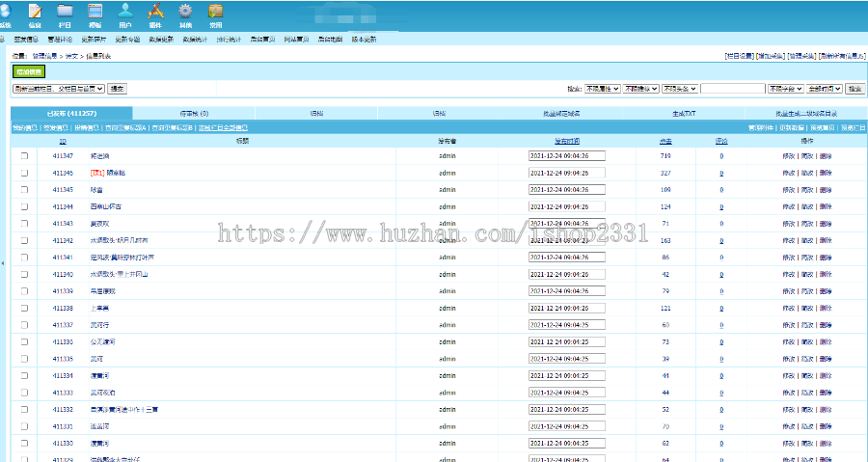Click the green 增加信息 button
Viewport: 868px width, 462px height.
pyautogui.click(x=29, y=71)
